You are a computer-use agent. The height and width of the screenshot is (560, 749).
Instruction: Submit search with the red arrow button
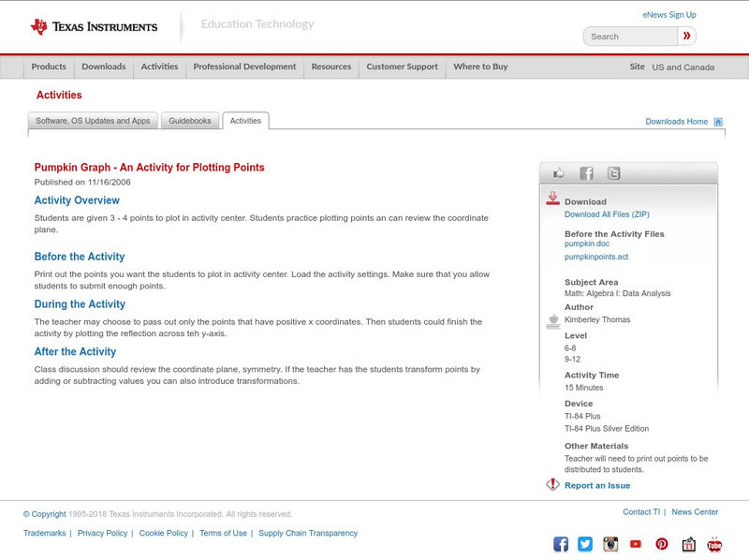[x=686, y=36]
